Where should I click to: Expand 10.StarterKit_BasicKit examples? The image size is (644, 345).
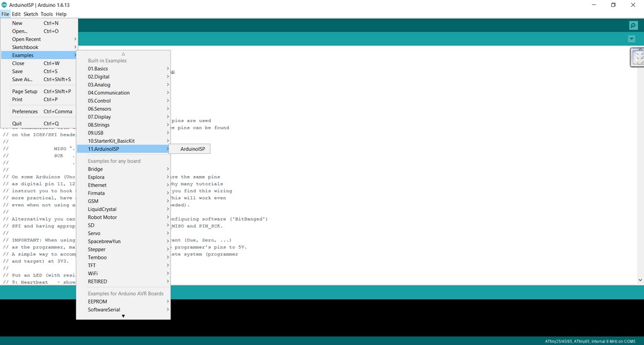[x=123, y=141]
